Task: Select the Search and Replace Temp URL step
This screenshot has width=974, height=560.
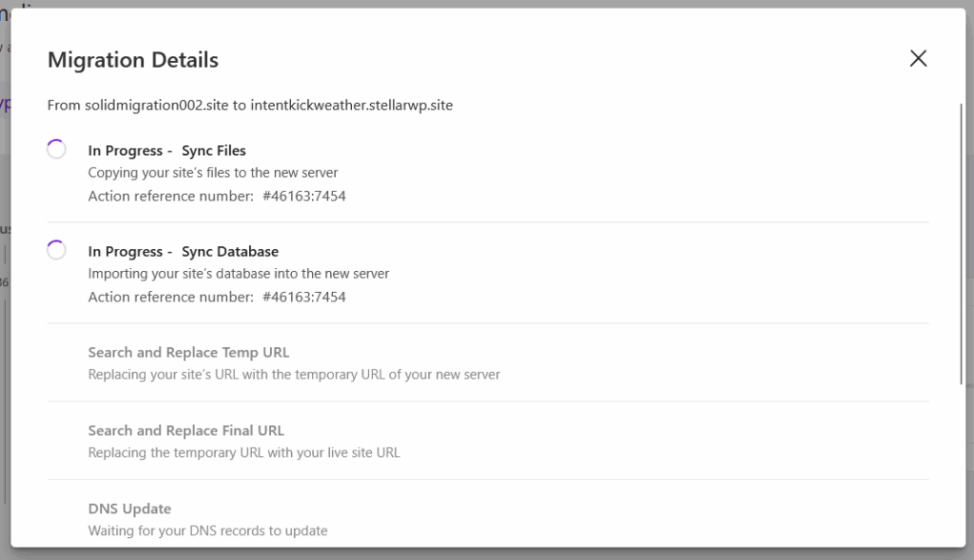Action: point(188,352)
